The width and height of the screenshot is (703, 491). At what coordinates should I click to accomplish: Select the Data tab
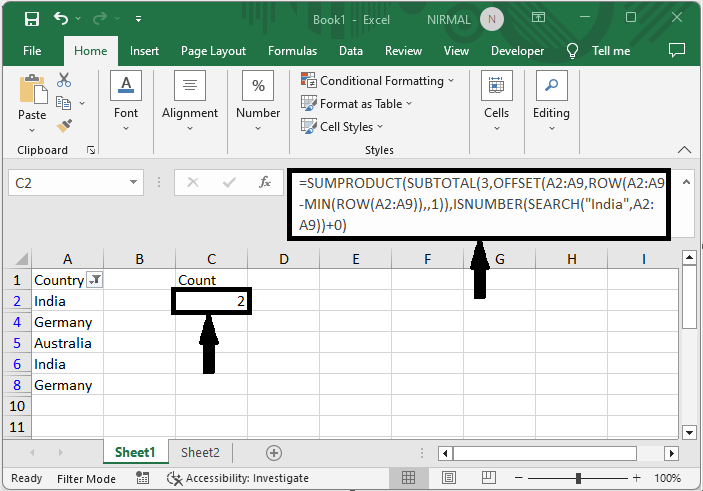tap(351, 51)
